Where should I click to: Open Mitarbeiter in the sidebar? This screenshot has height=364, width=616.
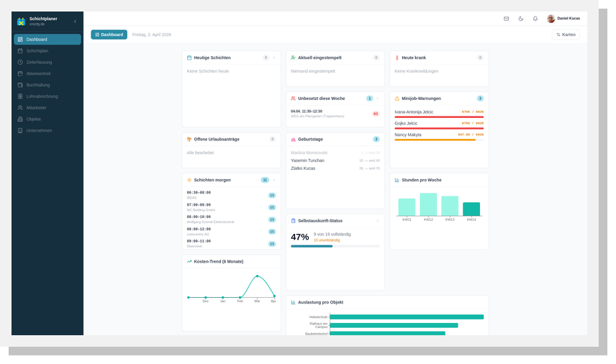click(x=47, y=108)
